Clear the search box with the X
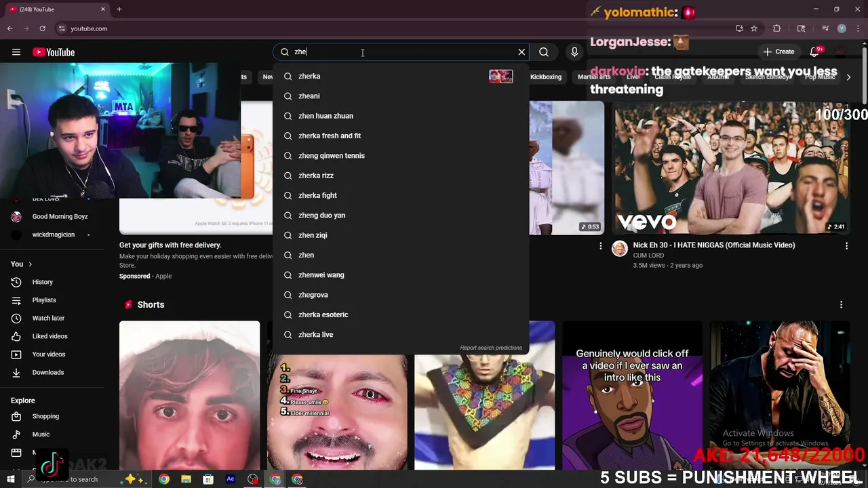Screen dimensions: 868x488 point(521,52)
